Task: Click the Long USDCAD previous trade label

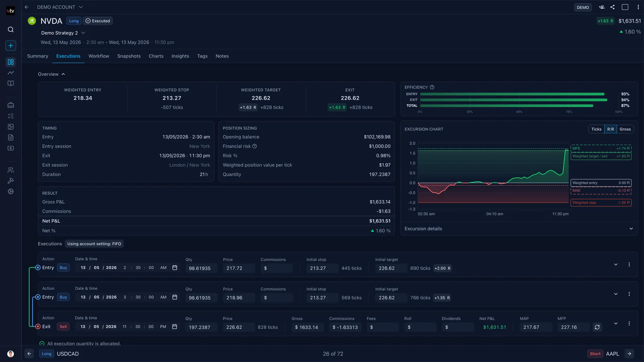Action: 59,354
